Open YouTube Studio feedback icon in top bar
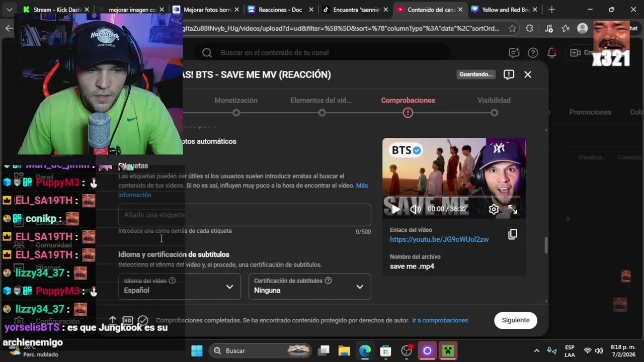Image resolution: width=644 pixels, height=362 pixels. coord(514,53)
